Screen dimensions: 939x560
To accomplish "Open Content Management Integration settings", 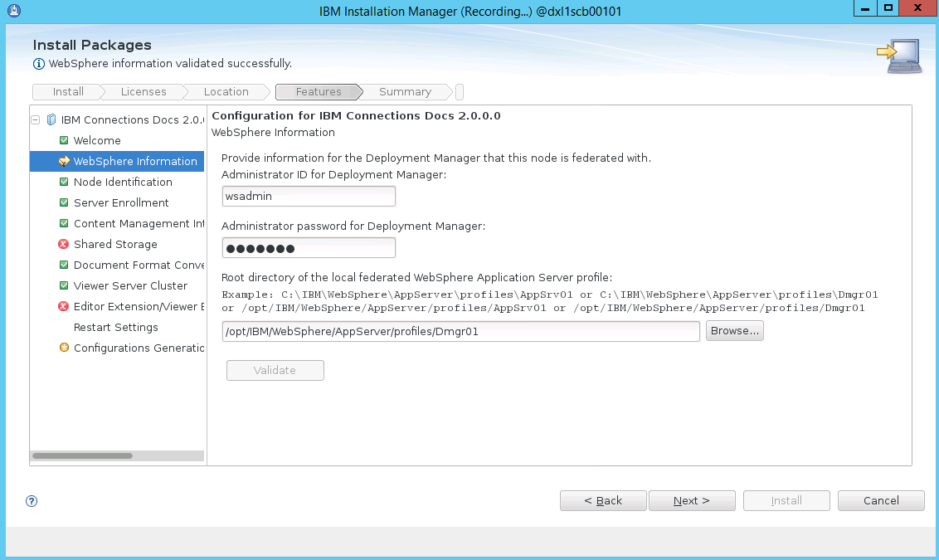I will 139,223.
